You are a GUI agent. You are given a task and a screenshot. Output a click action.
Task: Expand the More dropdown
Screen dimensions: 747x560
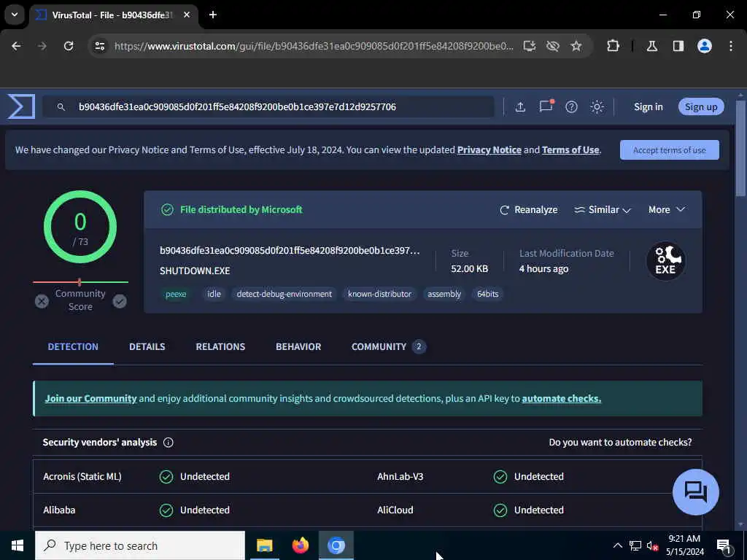click(667, 209)
